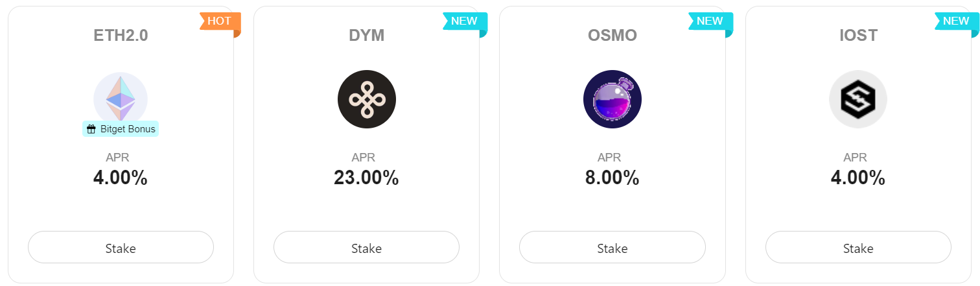Image resolution: width=980 pixels, height=286 pixels.
Task: Stake ETH2.0 using its Stake button
Action: click(x=121, y=247)
